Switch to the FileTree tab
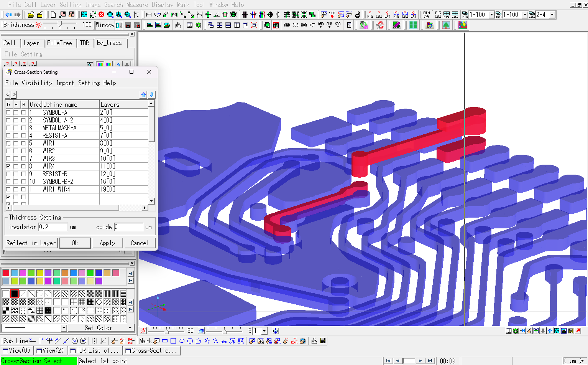This screenshot has width=588, height=365. click(x=59, y=43)
